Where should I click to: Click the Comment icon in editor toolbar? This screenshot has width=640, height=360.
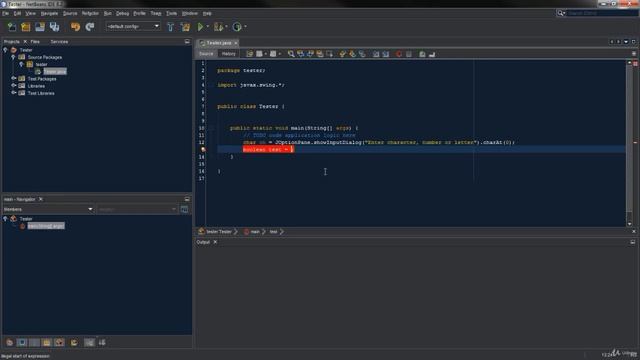[422, 54]
